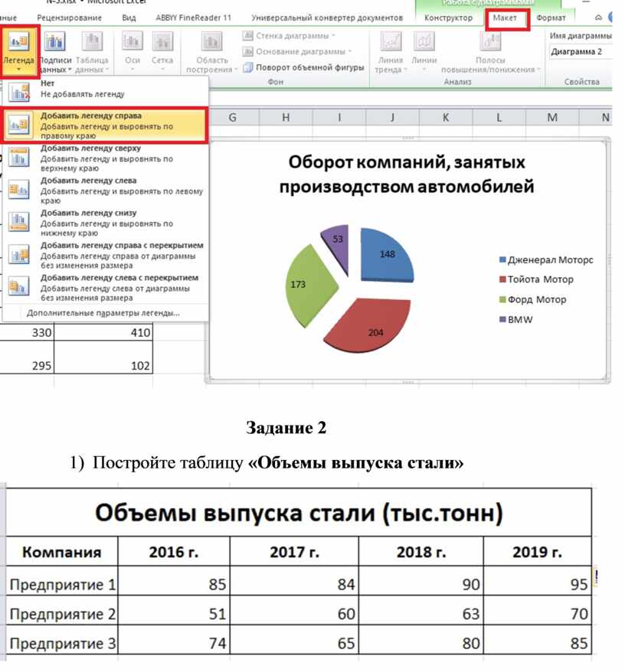Image resolution: width=625 pixels, height=672 pixels.
Task: Choose Добавить легенду снизу text entry
Action: [106, 222]
